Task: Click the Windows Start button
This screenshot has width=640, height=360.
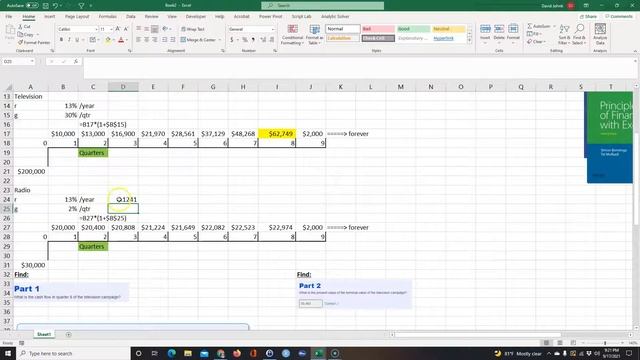Action: coord(8,353)
